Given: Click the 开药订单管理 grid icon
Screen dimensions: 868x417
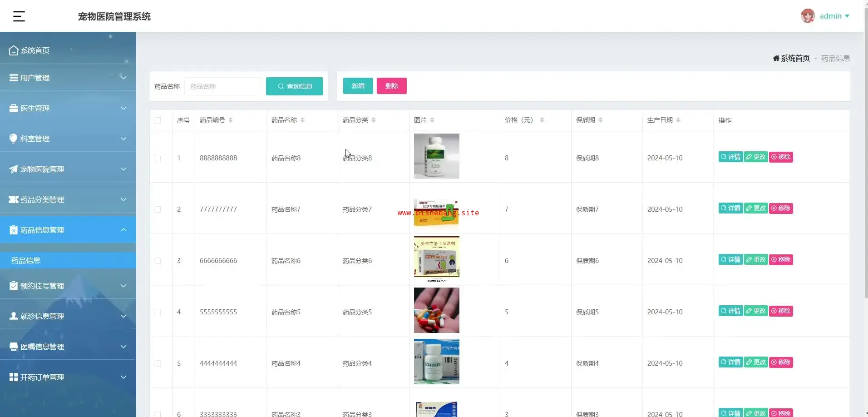Looking at the screenshot, I should click(x=14, y=377).
